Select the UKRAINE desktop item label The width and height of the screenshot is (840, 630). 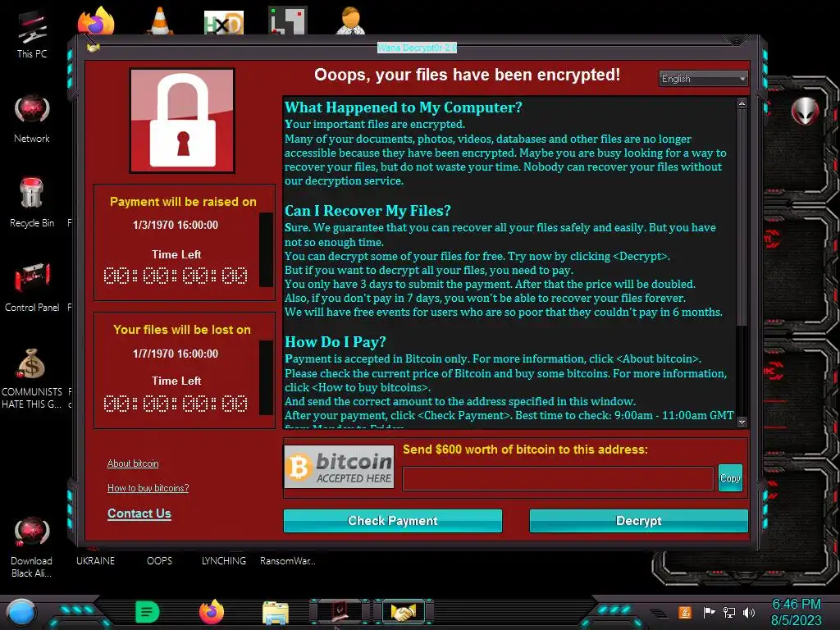tap(95, 561)
